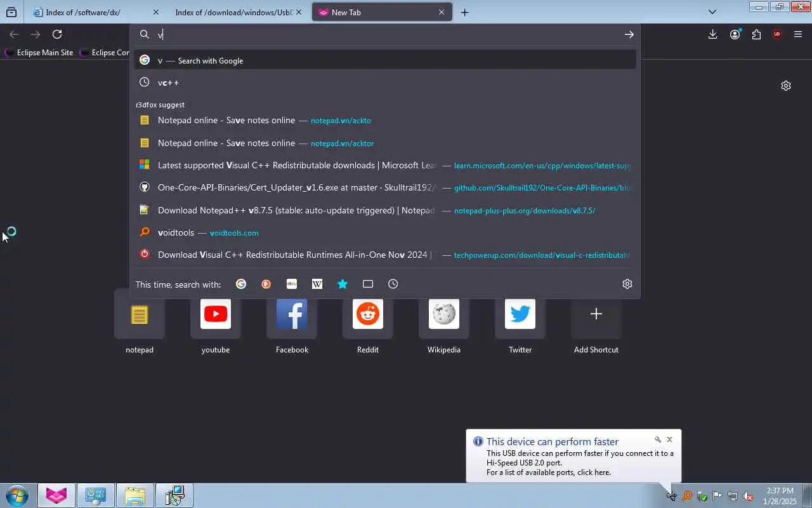Image resolution: width=812 pixels, height=508 pixels.
Task: Expand the list all tabs dropdown
Action: [x=712, y=12]
